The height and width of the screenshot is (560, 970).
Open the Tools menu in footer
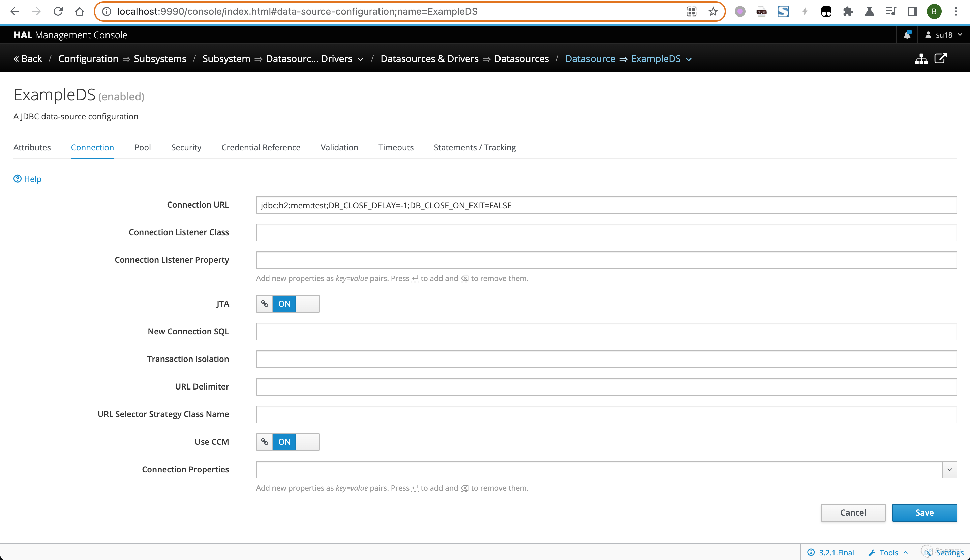[888, 552]
